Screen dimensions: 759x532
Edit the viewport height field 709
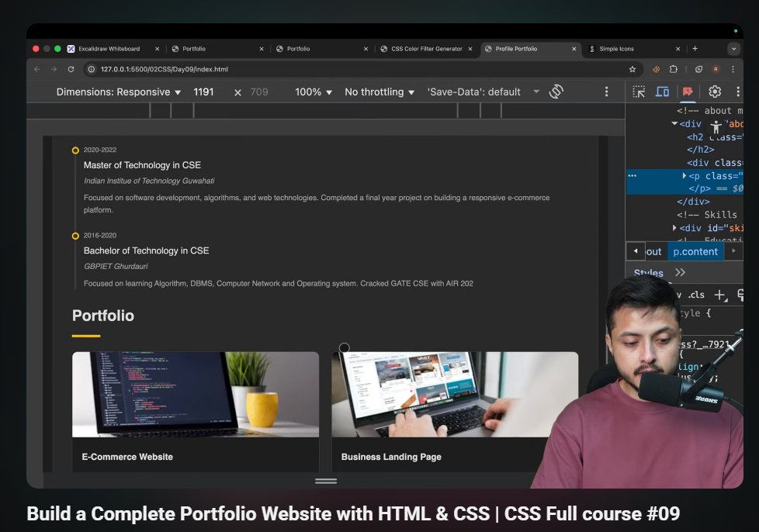point(259,92)
